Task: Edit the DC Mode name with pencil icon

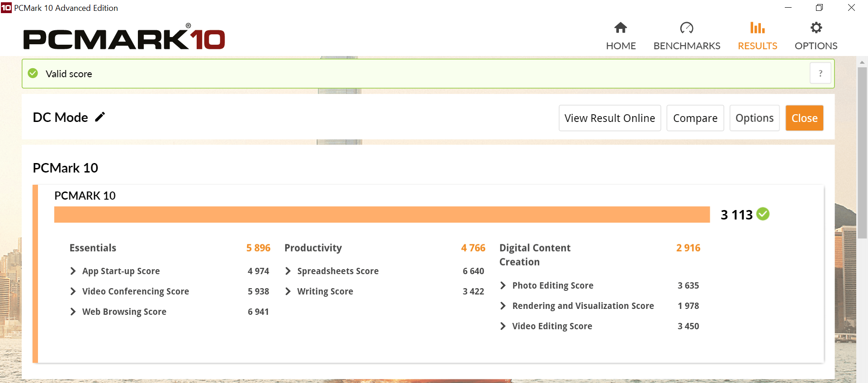Action: tap(100, 117)
